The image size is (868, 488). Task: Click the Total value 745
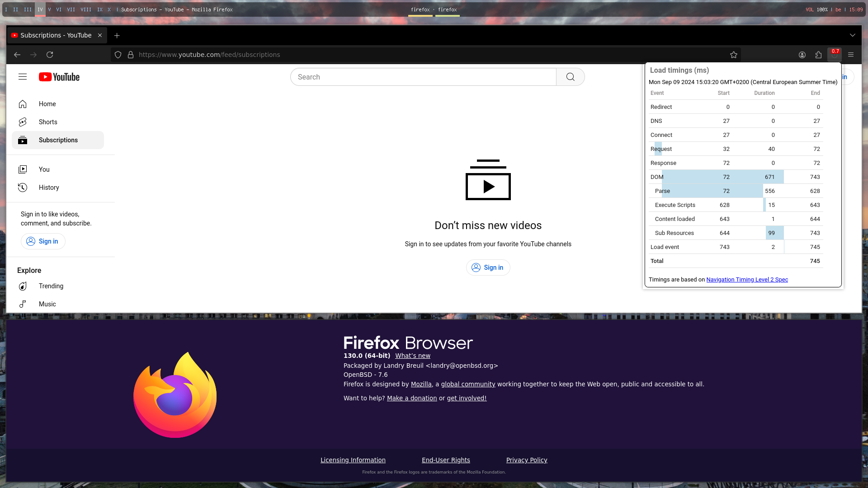click(815, 261)
